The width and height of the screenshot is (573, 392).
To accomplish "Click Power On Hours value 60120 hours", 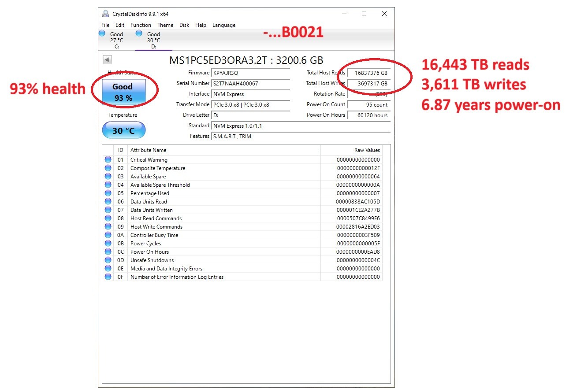I will click(x=368, y=115).
